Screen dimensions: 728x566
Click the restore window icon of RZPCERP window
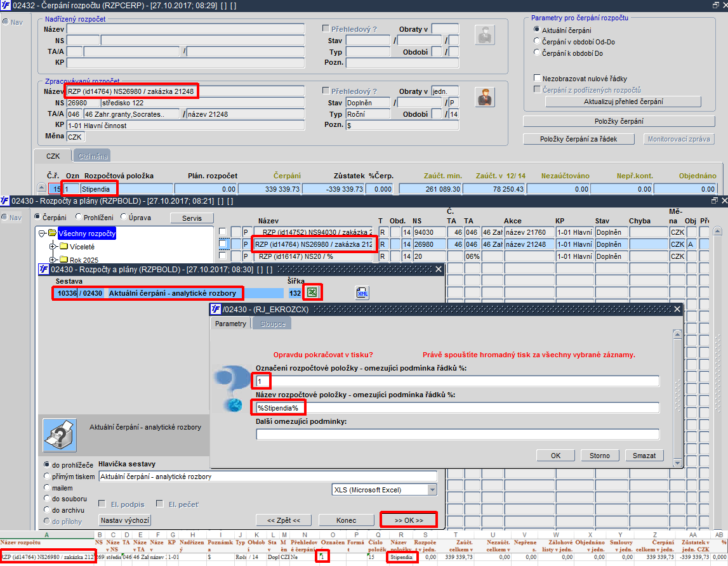point(715,5)
